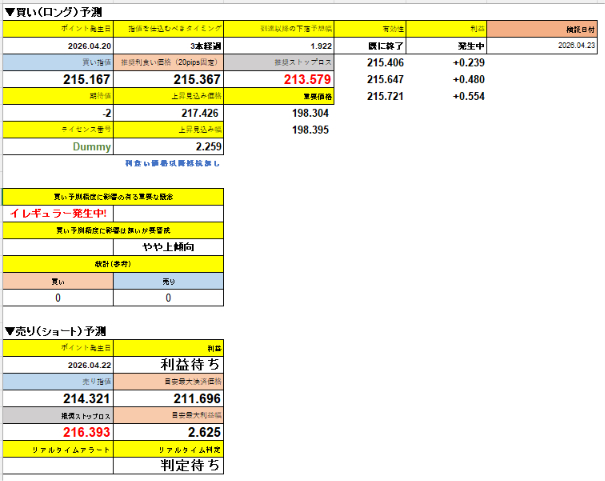Click red stop-loss value 216.393

pos(58,432)
